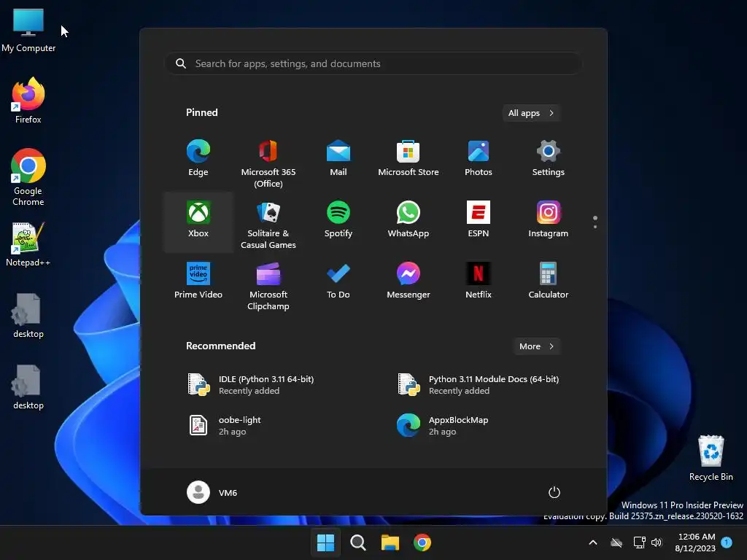
Task: Open the Mail app
Action: [x=338, y=158]
